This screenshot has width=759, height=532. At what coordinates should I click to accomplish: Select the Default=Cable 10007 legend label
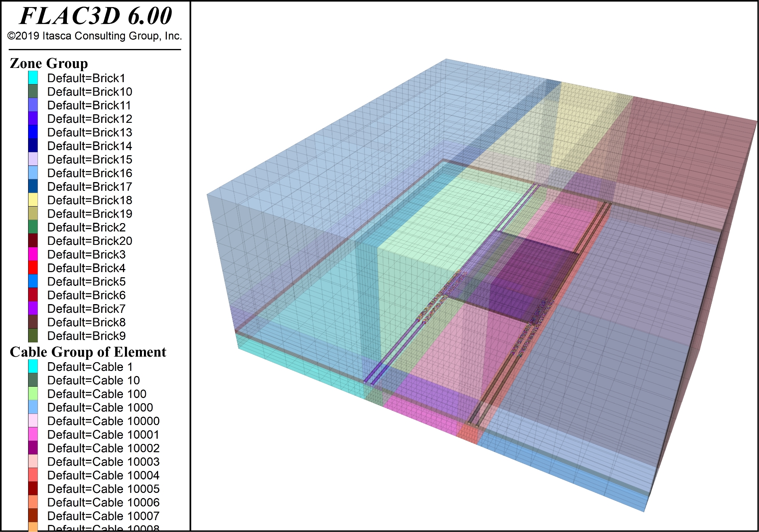point(103,516)
